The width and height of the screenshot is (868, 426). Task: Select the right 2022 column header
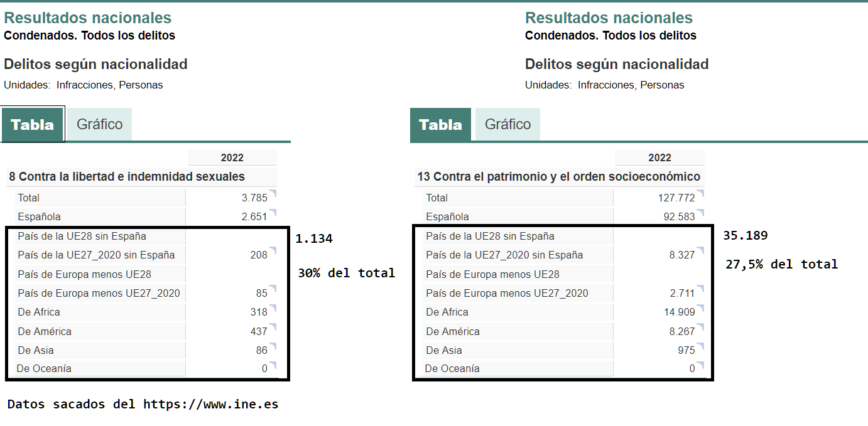[x=659, y=157]
